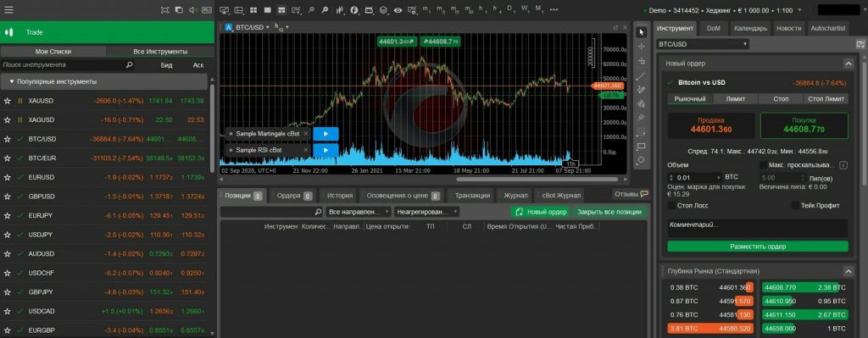Select the single chart layout icon
Screen dimensions: 868x338
pos(267,10)
